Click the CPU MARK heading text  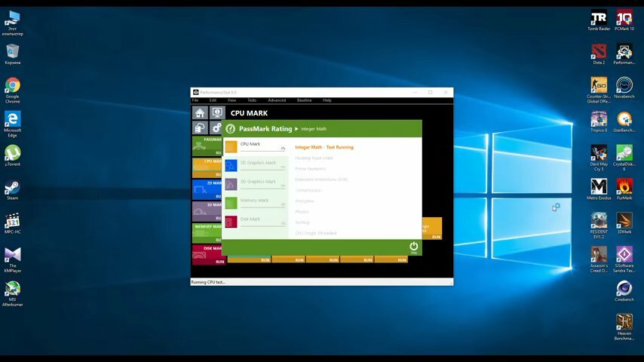pos(249,113)
